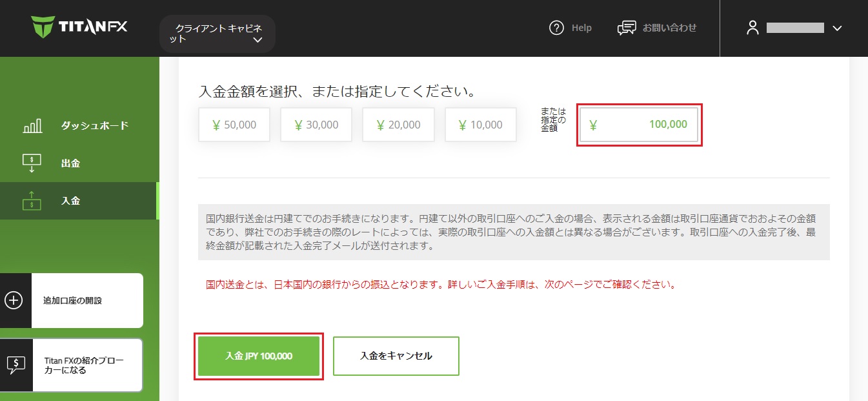Image resolution: width=868 pixels, height=401 pixels.
Task: Click the 出金 withdrawal arrow icon
Action: [32, 163]
